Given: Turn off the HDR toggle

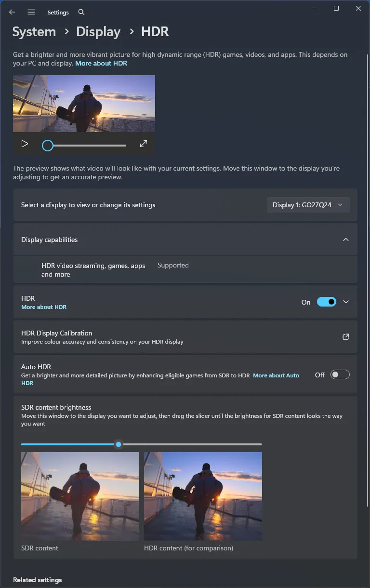Looking at the screenshot, I should 326,302.
